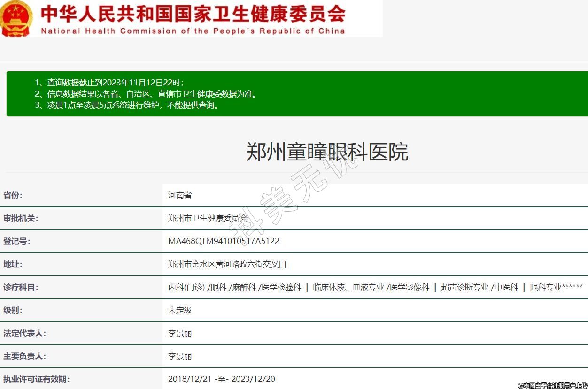Click the 审批机关 row label
The height and width of the screenshot is (389, 588).
21,218
